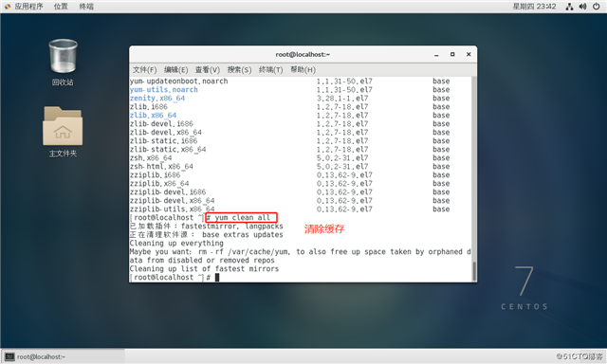Open the 文件(F) menu in terminal

click(x=144, y=69)
